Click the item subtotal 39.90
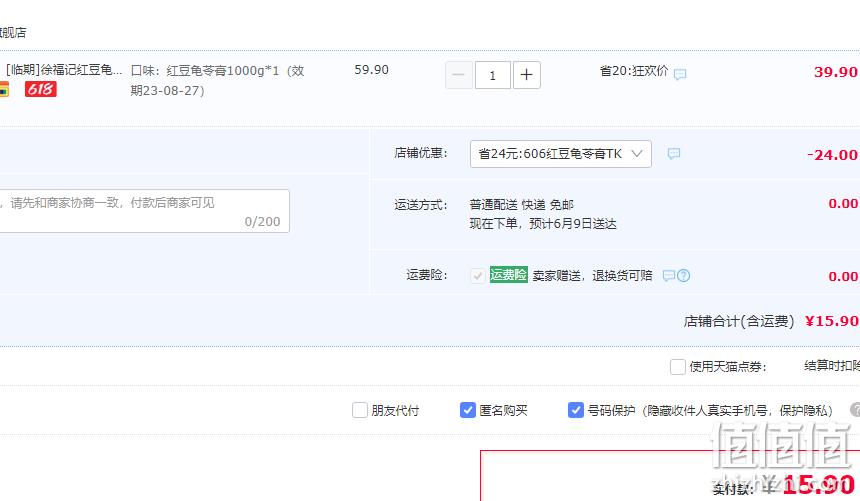The width and height of the screenshot is (860, 501). coord(835,72)
